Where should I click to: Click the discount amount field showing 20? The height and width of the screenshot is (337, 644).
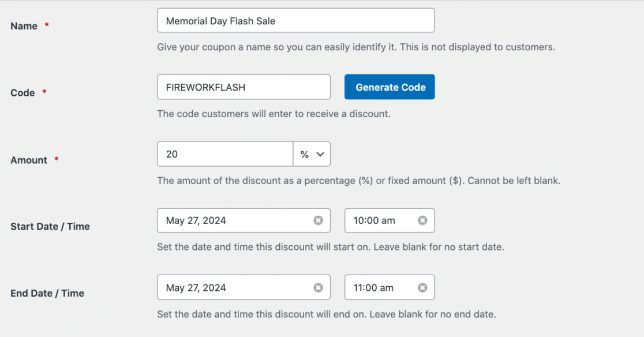click(225, 154)
